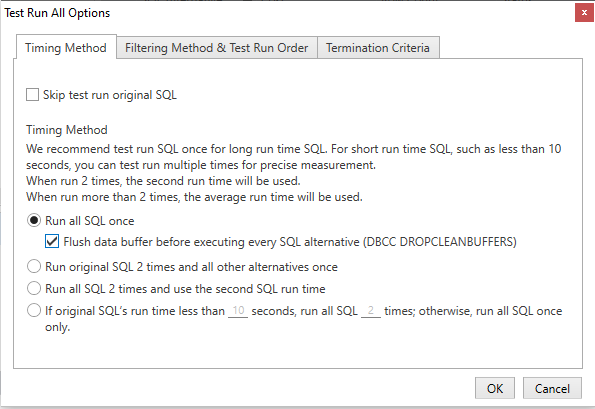
Task: Select the Run all SQL once radio button
Action: point(34,220)
